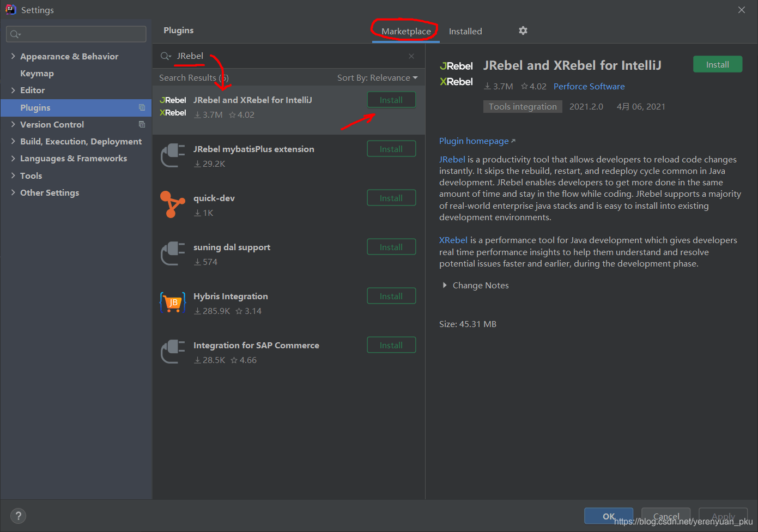Viewport: 758px width, 532px height.
Task: Click the Cancel button
Action: tap(666, 516)
